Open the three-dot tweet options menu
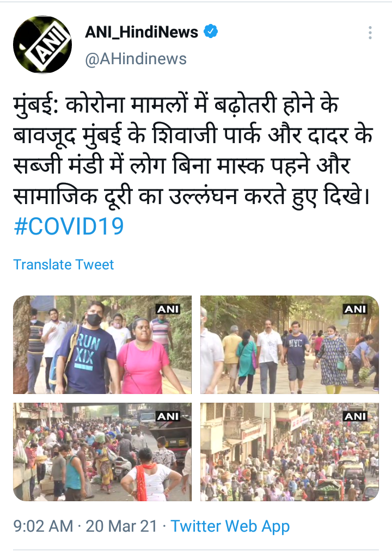Image resolution: width=392 pixels, height=554 pixels. pos(370,33)
